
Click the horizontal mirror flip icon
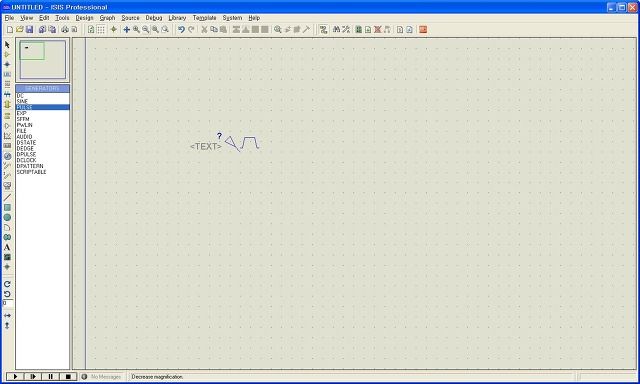coord(7,315)
